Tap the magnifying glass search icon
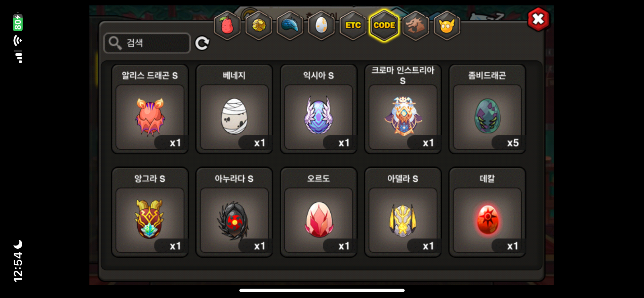Image resolution: width=644 pixels, height=298 pixels. (115, 43)
